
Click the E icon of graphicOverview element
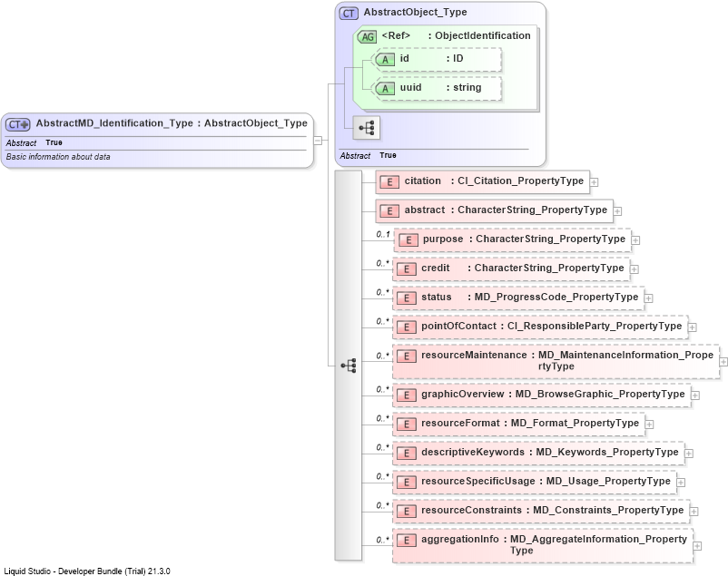click(407, 395)
